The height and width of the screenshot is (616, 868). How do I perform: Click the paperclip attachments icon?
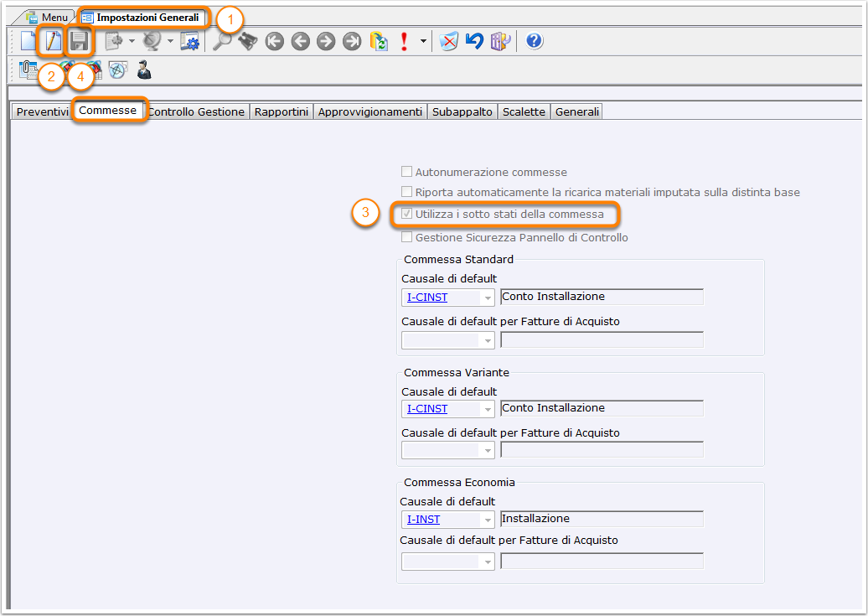[28, 70]
